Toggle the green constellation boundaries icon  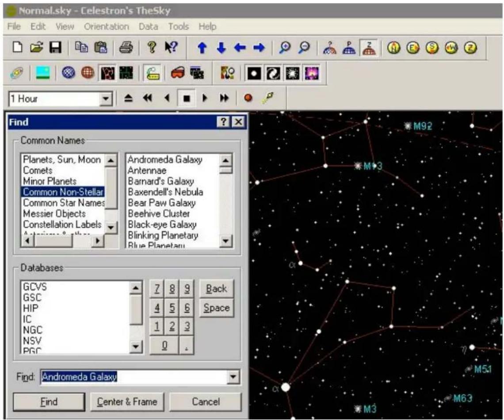coord(126,73)
